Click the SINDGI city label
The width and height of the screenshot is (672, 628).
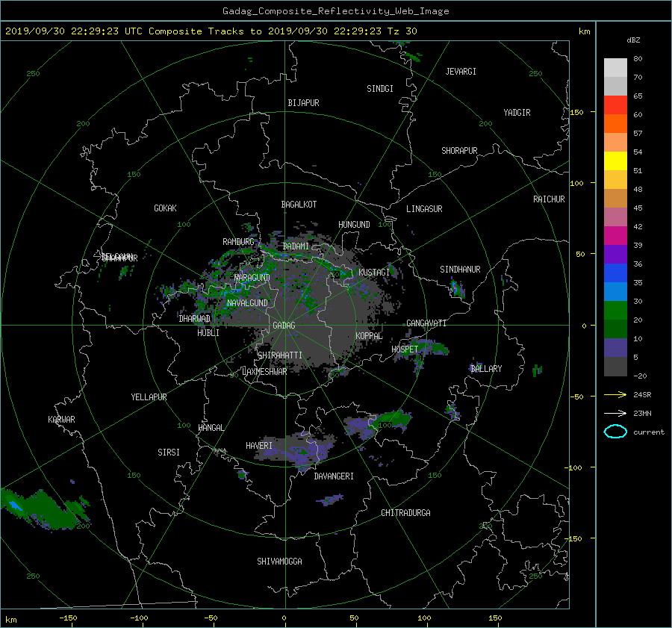(x=380, y=88)
